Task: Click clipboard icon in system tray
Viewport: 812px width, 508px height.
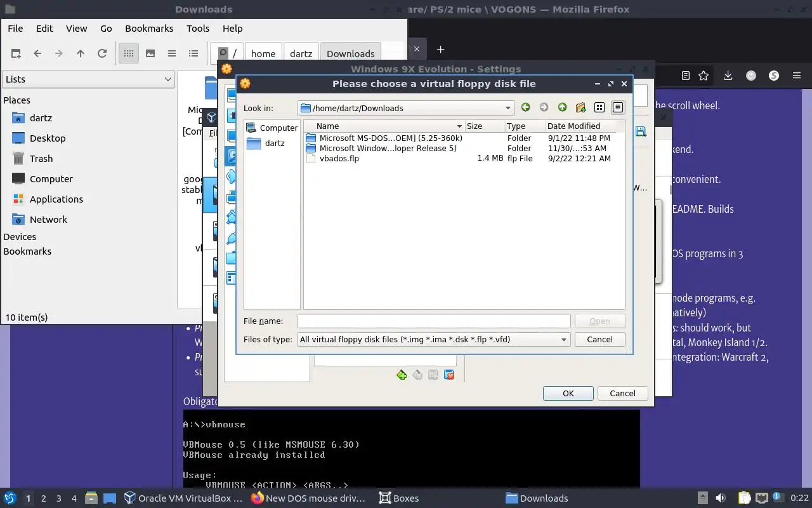Action: (744, 498)
